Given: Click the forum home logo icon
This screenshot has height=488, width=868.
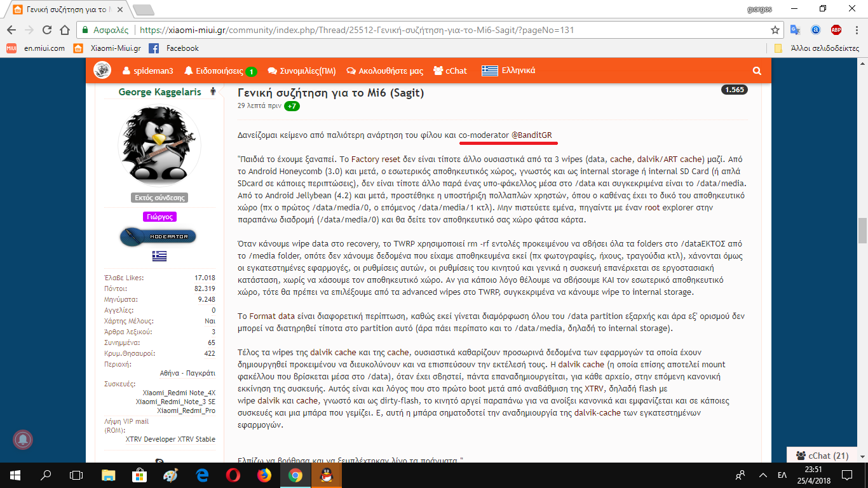Looking at the screenshot, I should pos(102,71).
